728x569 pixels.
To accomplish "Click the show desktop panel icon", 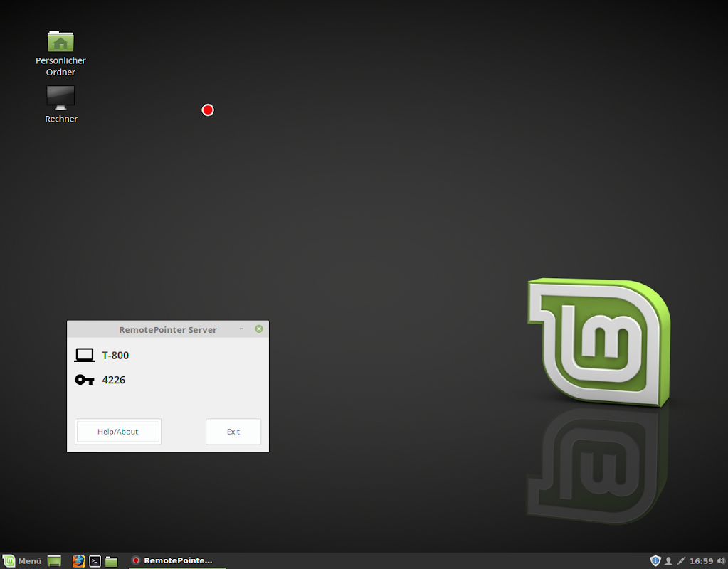I will (x=54, y=560).
